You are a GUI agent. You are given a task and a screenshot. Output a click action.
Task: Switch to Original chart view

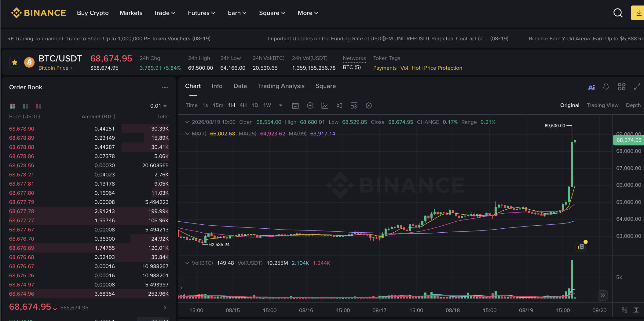click(x=570, y=105)
